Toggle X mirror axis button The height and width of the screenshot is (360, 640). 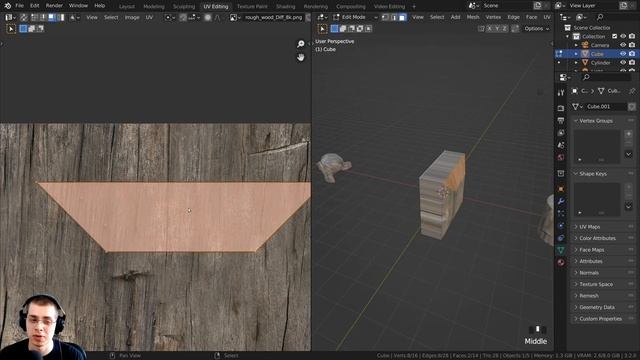(x=489, y=29)
